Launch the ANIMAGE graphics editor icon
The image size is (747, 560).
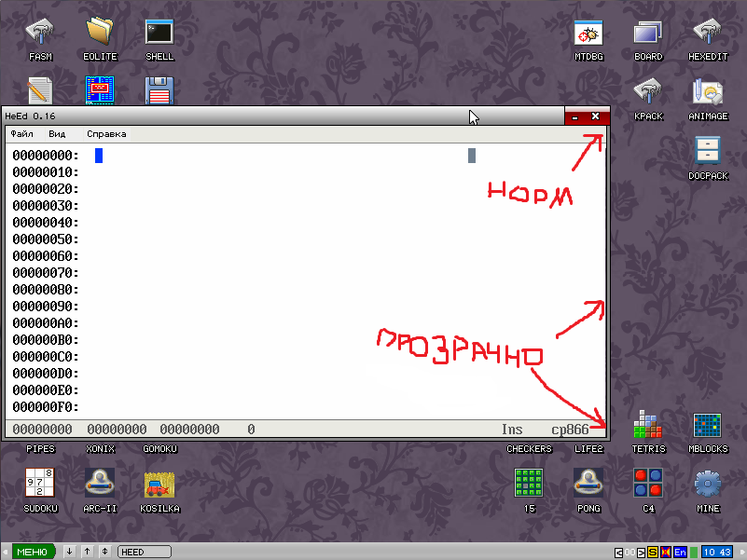[x=708, y=92]
